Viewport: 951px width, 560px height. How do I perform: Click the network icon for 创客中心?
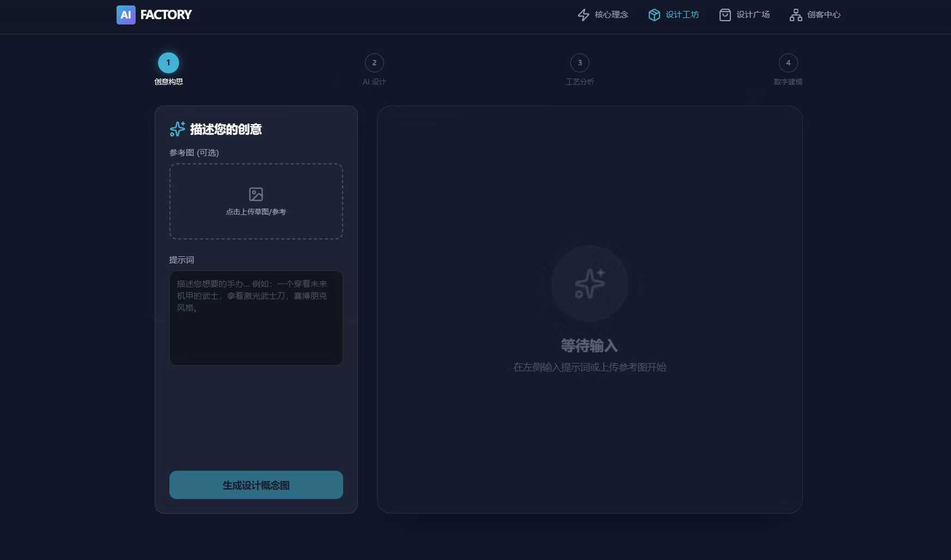[x=796, y=15]
